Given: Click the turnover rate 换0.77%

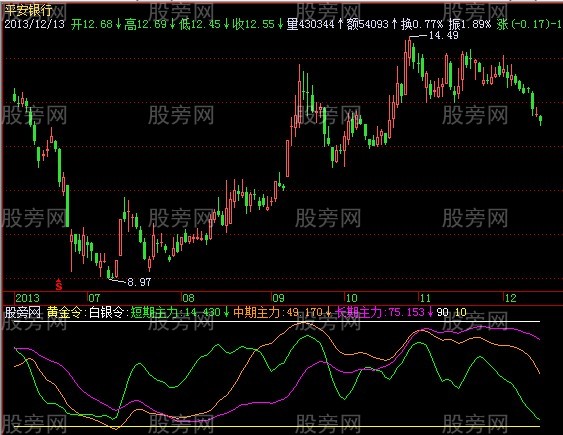Looking at the screenshot, I should (422, 24).
